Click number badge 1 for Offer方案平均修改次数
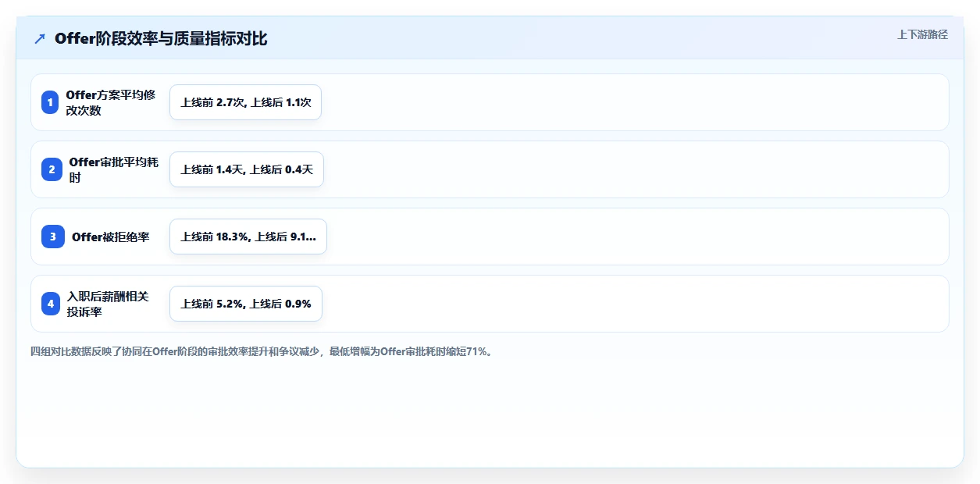980x484 pixels. click(x=50, y=102)
